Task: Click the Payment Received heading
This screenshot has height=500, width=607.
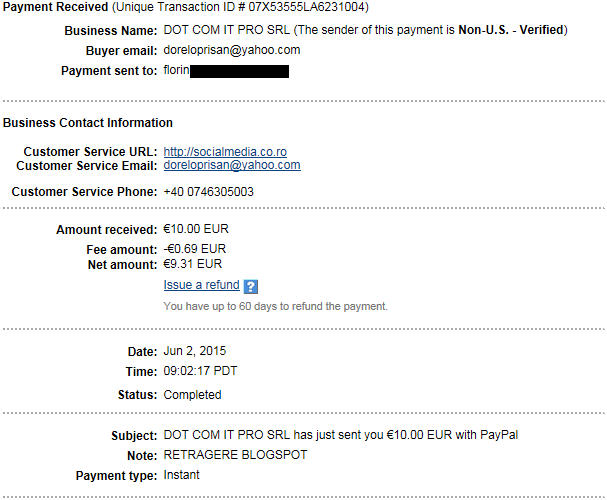Action: (x=52, y=7)
